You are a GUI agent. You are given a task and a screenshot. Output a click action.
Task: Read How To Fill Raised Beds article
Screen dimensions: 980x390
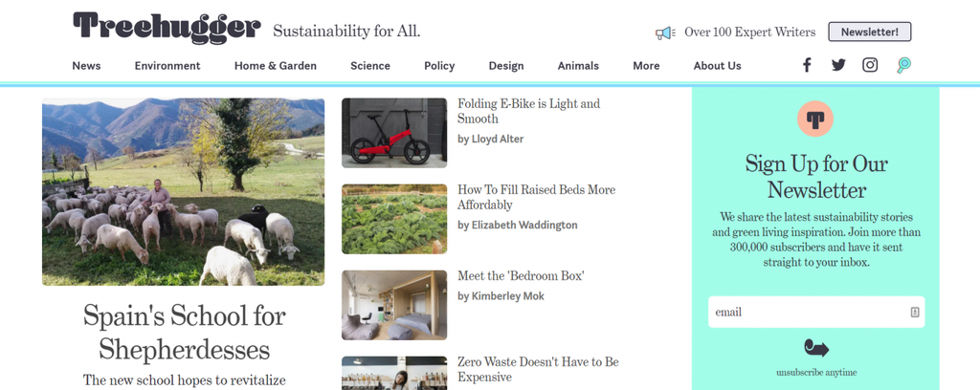pyautogui.click(x=536, y=197)
